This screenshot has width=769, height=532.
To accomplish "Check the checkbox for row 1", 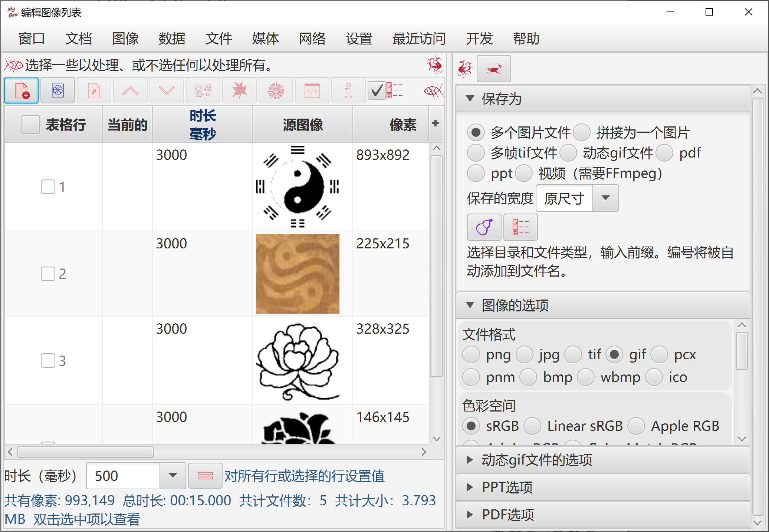I will (x=48, y=187).
